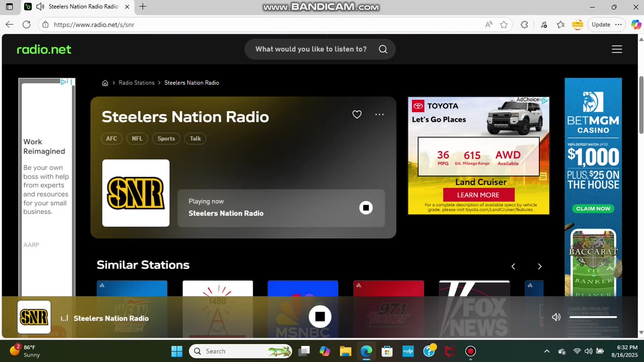Screen dimensions: 644x362
Task: Go to the radio.net home breadcrumb icon
Action: click(x=105, y=83)
